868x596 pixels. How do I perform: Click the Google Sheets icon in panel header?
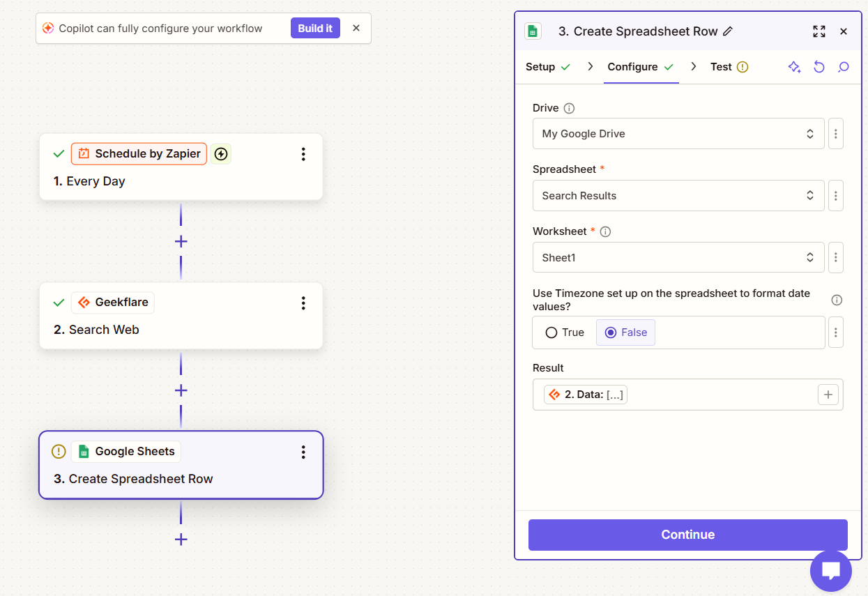(533, 31)
